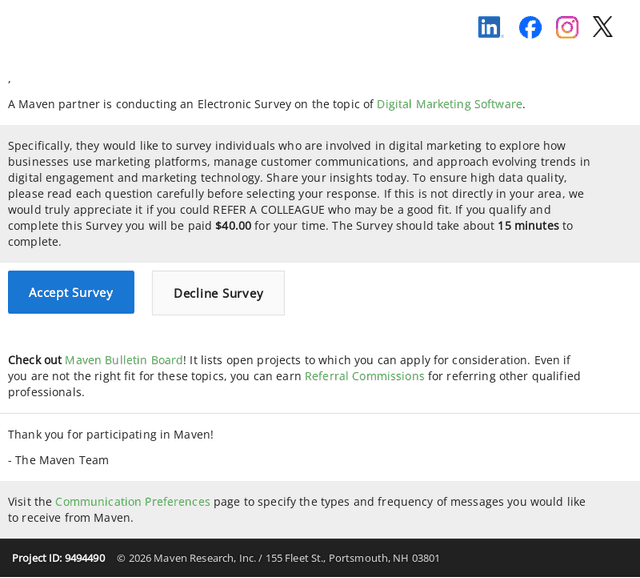Go to Maven's X profile icon
Viewport: 640px width, 578px height.
(603, 27)
